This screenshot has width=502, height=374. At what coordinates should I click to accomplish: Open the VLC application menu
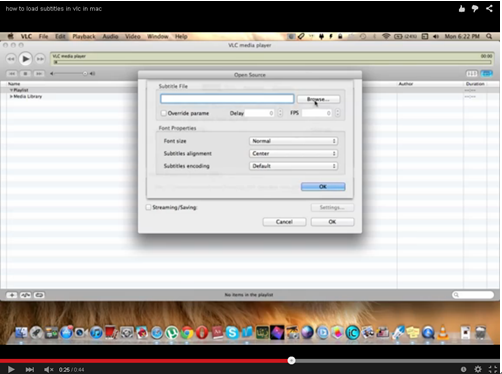click(x=26, y=36)
